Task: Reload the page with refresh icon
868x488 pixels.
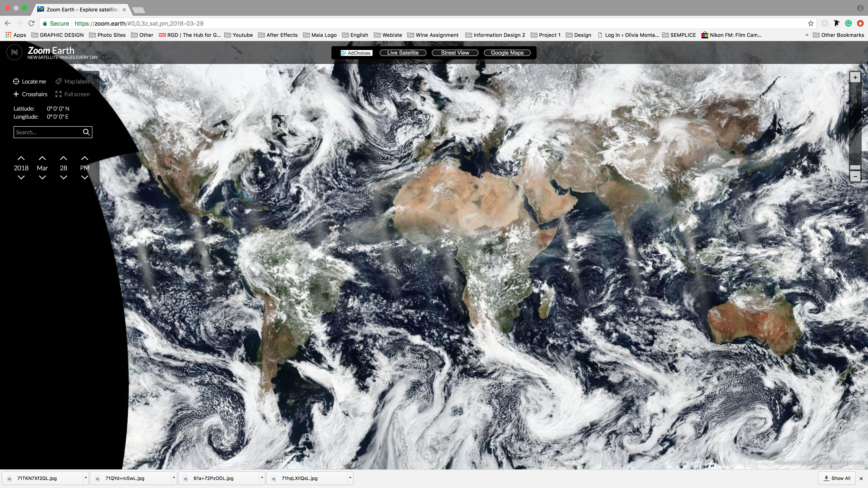Action: (31, 23)
